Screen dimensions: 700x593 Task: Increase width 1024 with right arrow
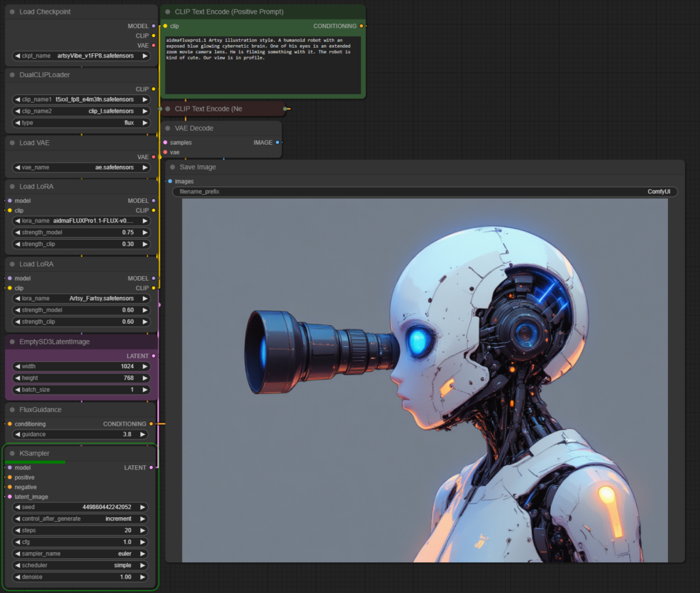145,366
